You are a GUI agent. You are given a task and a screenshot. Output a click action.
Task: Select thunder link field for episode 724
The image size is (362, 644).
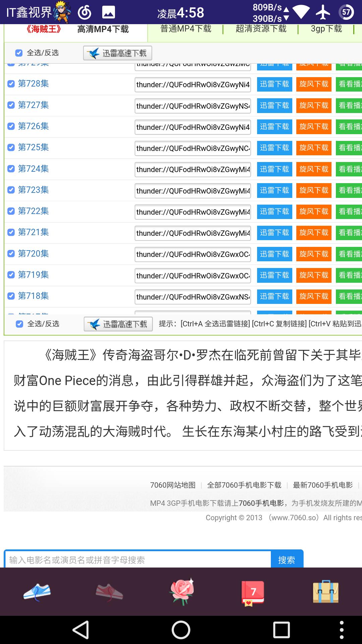(x=193, y=169)
